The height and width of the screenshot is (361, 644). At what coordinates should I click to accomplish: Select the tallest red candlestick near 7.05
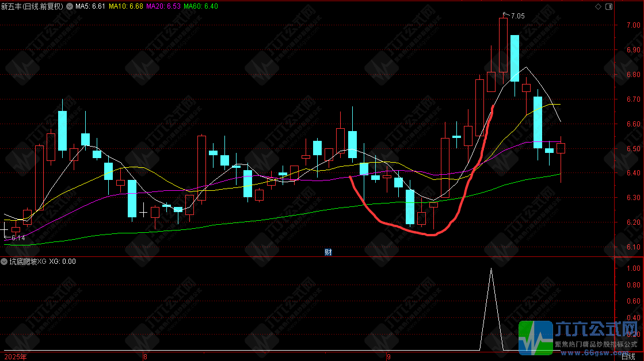coord(503,45)
